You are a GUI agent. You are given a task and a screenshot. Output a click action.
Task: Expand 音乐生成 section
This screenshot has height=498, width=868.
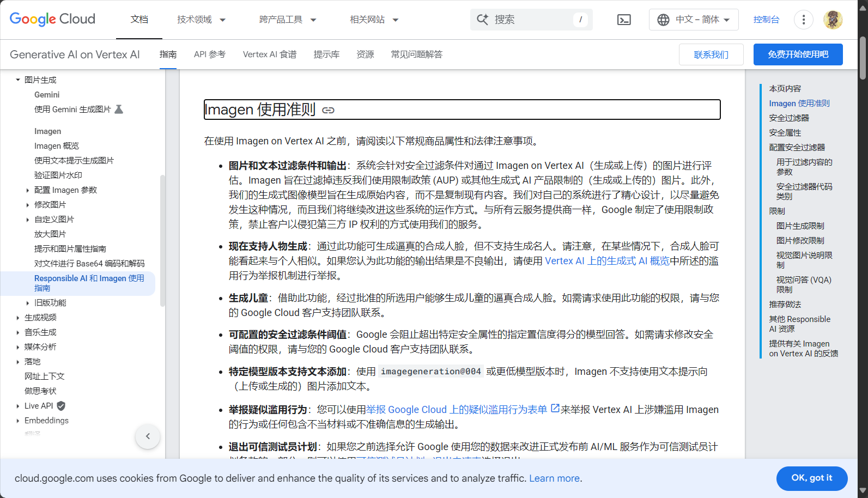coord(17,332)
